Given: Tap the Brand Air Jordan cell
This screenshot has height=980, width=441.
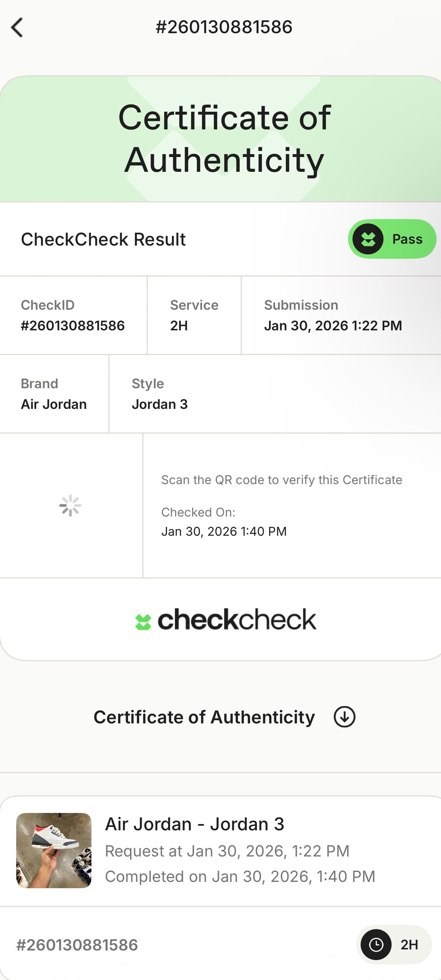Looking at the screenshot, I should point(54,394).
